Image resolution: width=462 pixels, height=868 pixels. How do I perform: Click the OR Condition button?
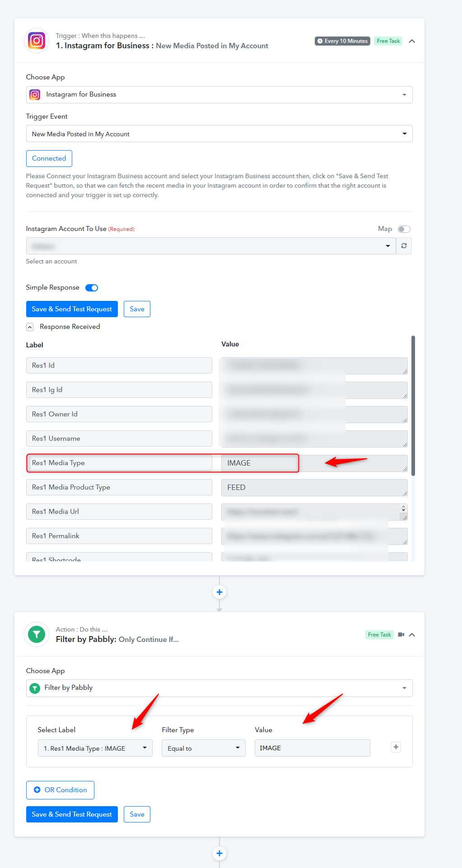60,790
